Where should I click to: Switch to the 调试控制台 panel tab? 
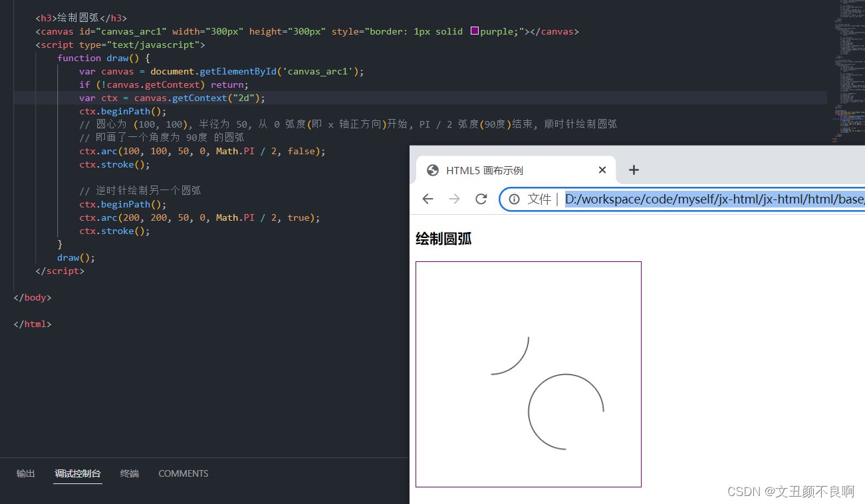pyautogui.click(x=77, y=473)
